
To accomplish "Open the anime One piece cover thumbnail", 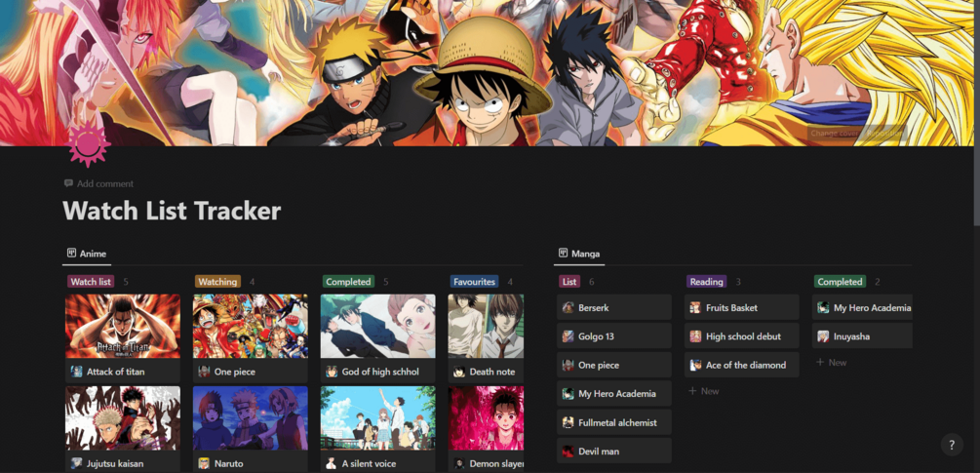I will point(251,326).
